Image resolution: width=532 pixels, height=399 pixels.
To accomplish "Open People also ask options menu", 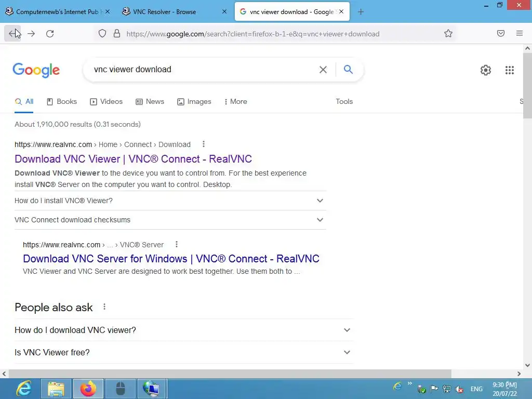I will pyautogui.click(x=104, y=307).
